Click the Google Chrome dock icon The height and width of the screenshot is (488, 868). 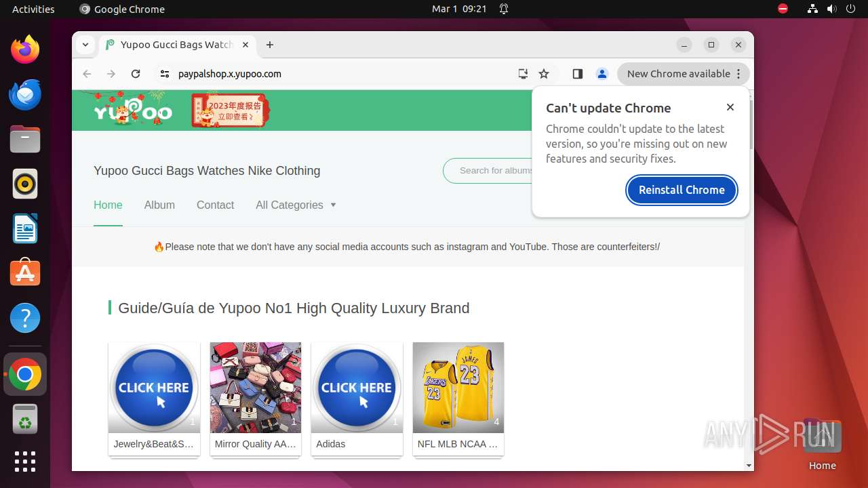tap(25, 374)
